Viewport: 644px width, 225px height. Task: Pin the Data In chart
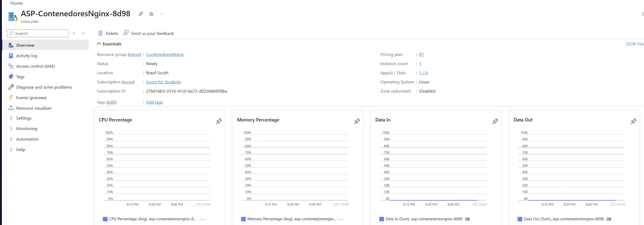[495, 121]
